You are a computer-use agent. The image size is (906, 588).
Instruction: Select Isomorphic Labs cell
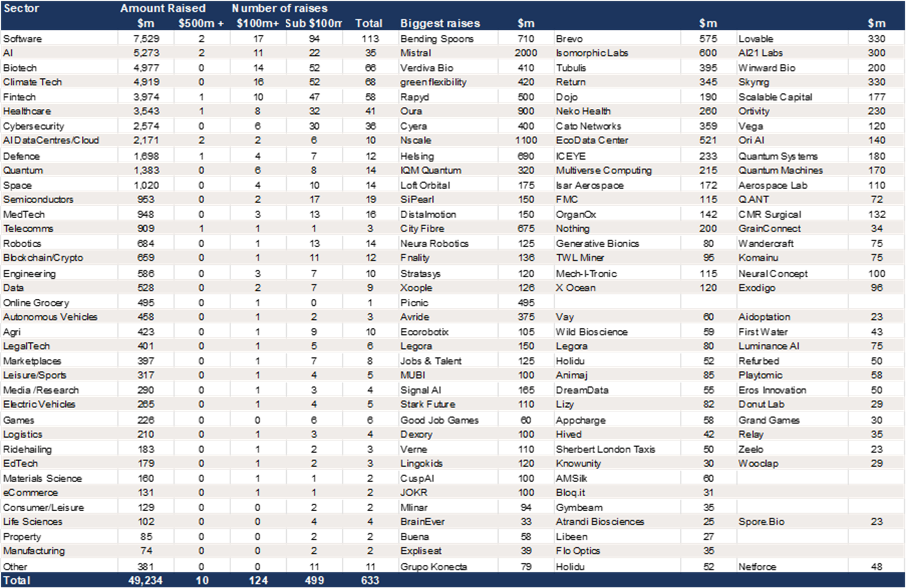click(x=592, y=53)
